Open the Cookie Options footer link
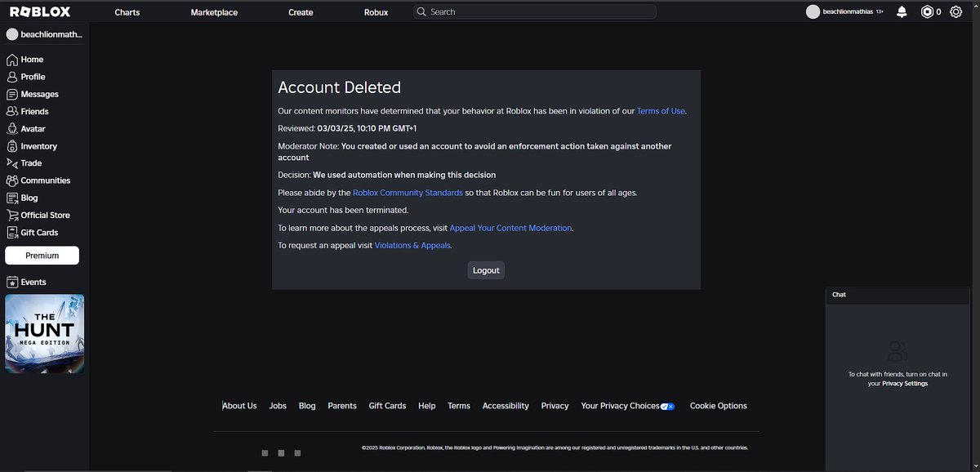Image resolution: width=980 pixels, height=472 pixels. [719, 406]
